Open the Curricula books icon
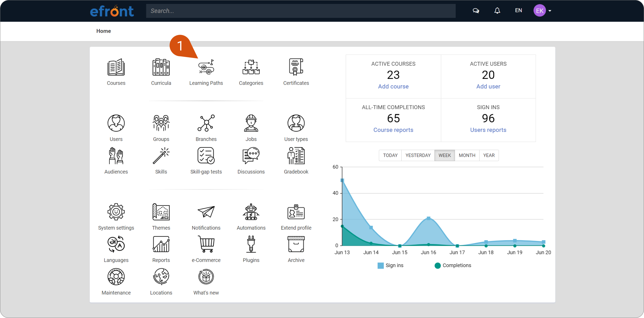Screen dimensions: 644x318 point(161,67)
